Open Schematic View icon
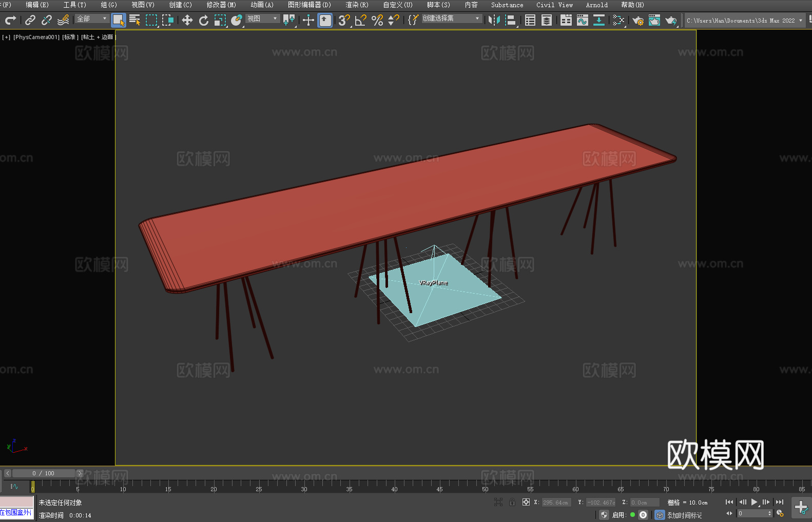This screenshot has height=522, width=812. tap(618, 20)
